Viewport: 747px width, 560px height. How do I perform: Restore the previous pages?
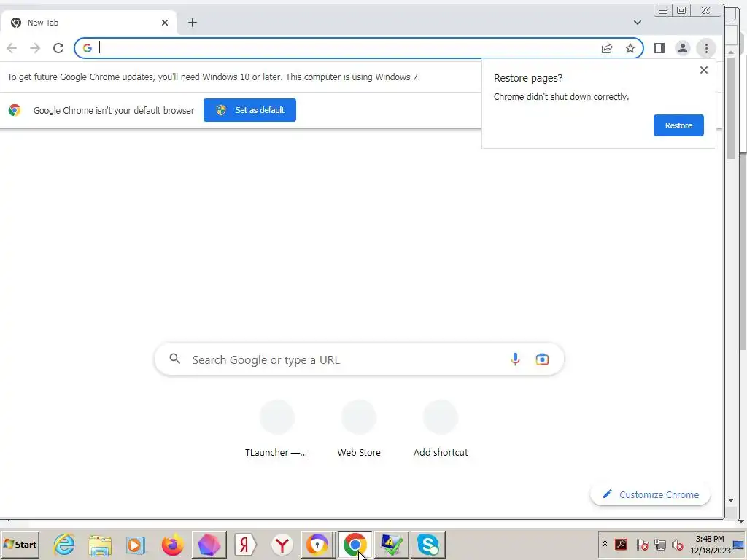tap(678, 125)
